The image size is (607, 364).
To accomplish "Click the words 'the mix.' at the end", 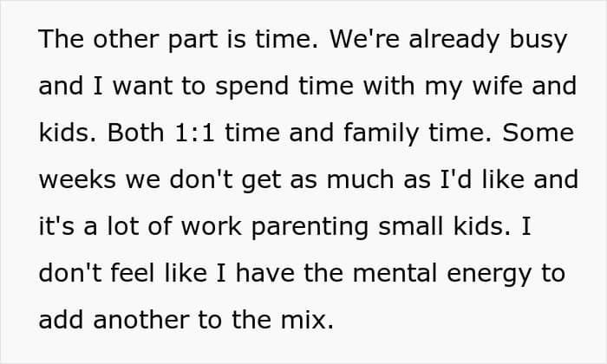I will point(283,320).
